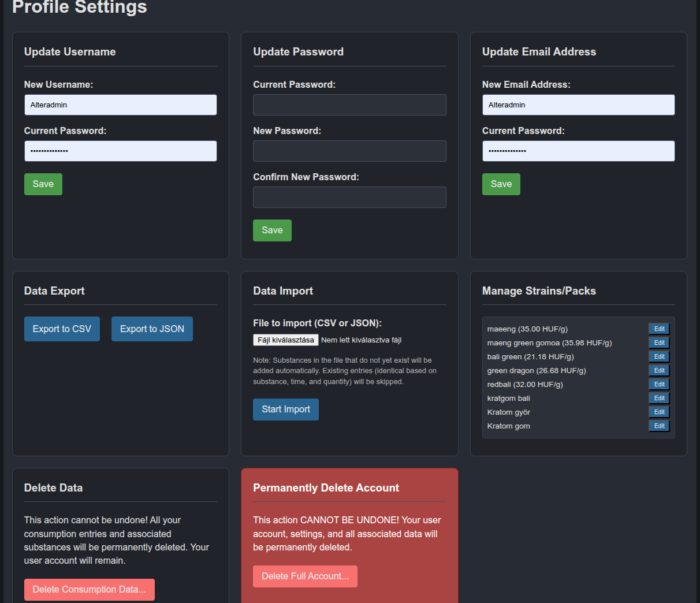Save the updated email address
700x603 pixels.
tap(501, 184)
